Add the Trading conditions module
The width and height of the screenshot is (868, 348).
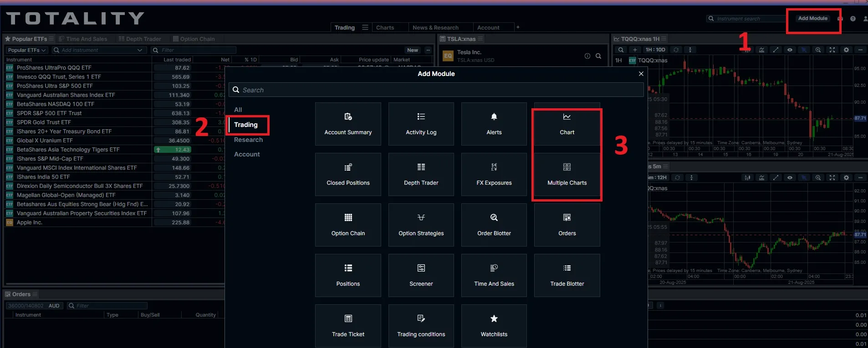point(421,326)
